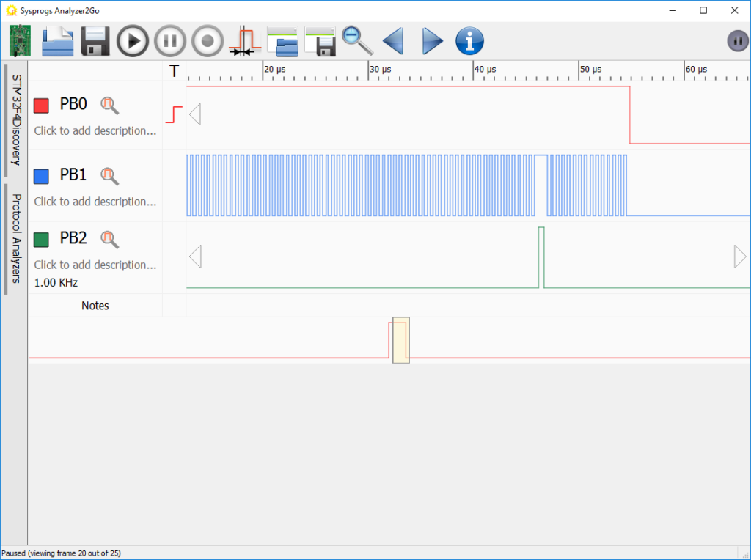Open the Info dialog
Screen dimensions: 751x560
[x=469, y=40]
